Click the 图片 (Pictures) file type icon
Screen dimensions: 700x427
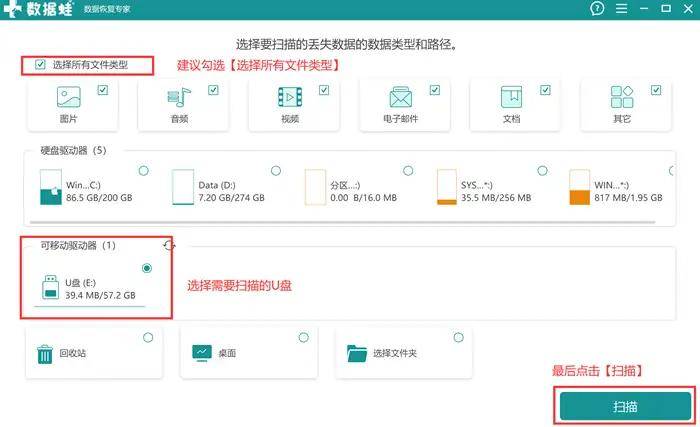coord(69,98)
